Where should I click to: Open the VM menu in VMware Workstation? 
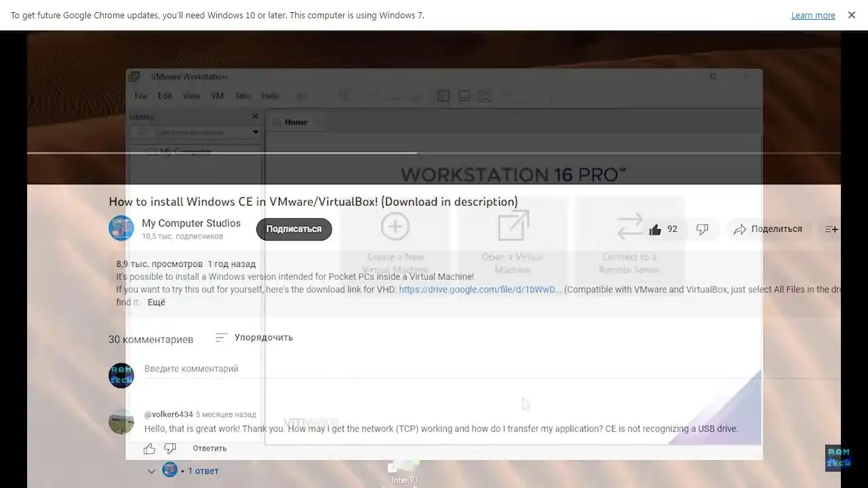(x=217, y=96)
